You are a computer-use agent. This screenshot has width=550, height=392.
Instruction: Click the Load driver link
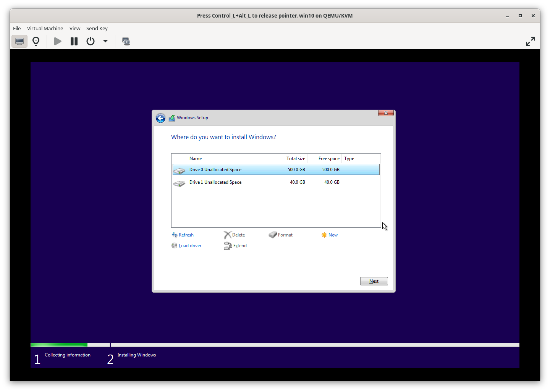(190, 246)
